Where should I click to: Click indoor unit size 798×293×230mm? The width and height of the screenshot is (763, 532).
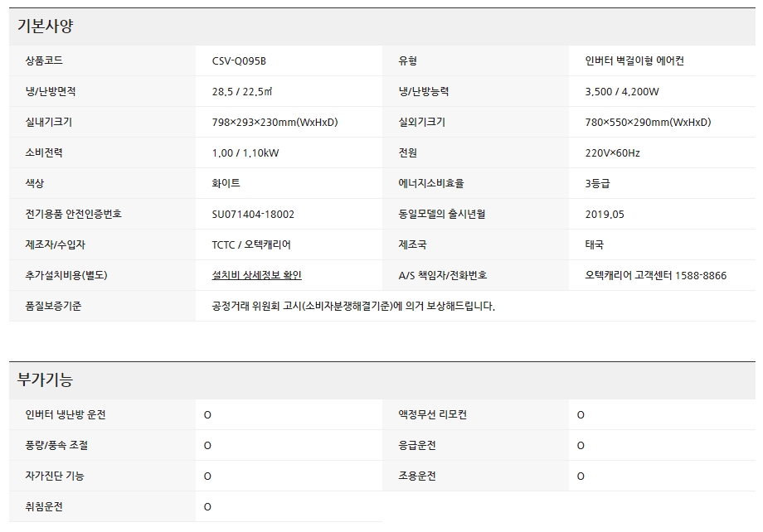(x=275, y=122)
